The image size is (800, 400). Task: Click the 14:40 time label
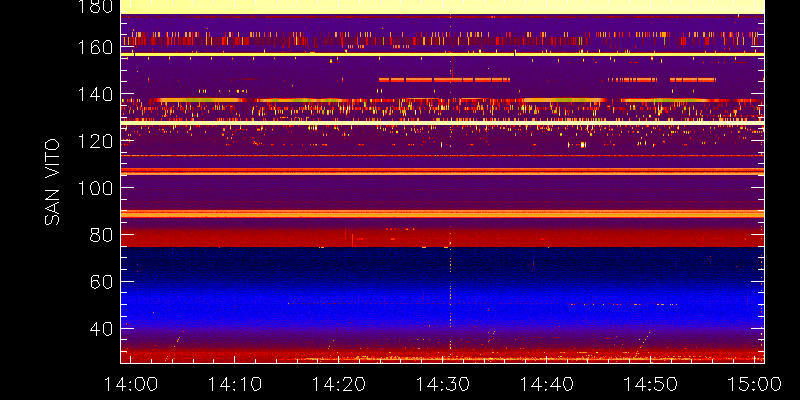[546, 384]
